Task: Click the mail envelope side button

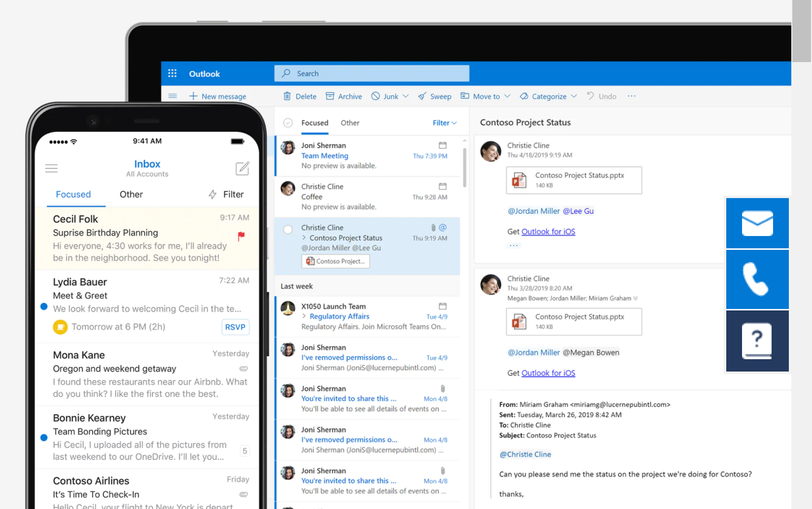Action: coord(757,223)
